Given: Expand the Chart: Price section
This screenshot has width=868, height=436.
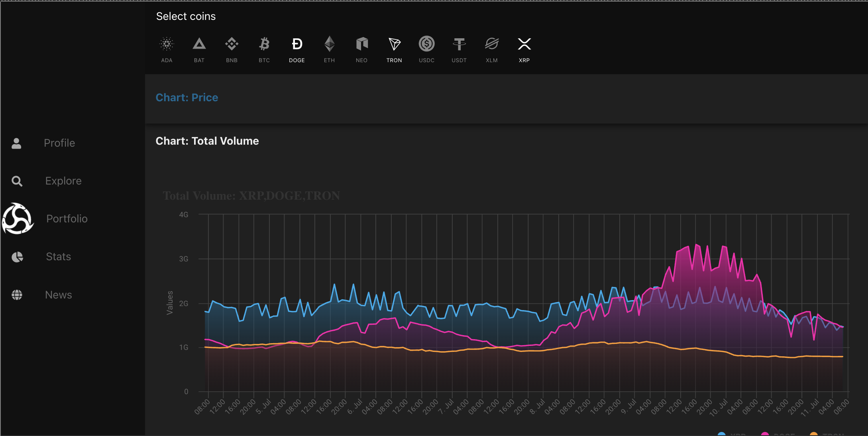Looking at the screenshot, I should click(x=187, y=98).
